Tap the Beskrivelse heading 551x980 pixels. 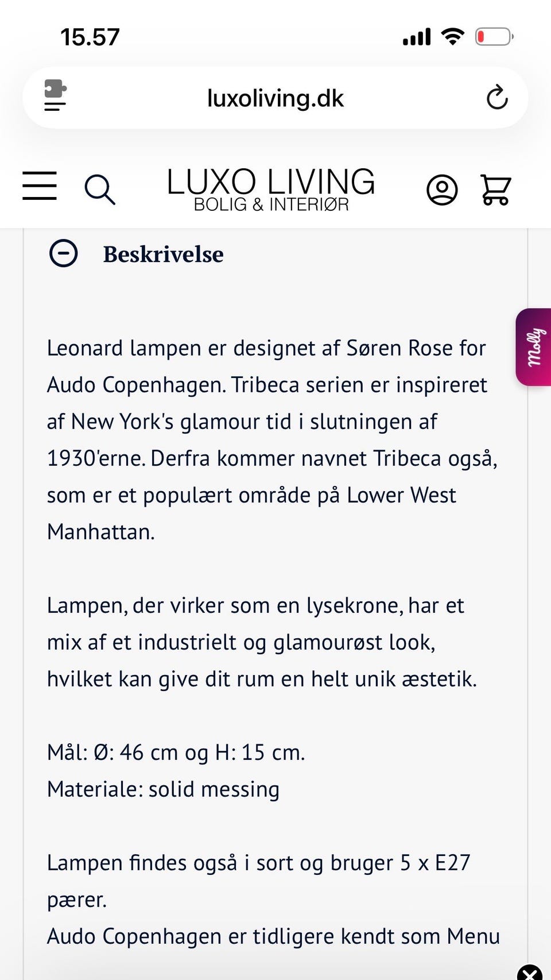[x=164, y=254]
